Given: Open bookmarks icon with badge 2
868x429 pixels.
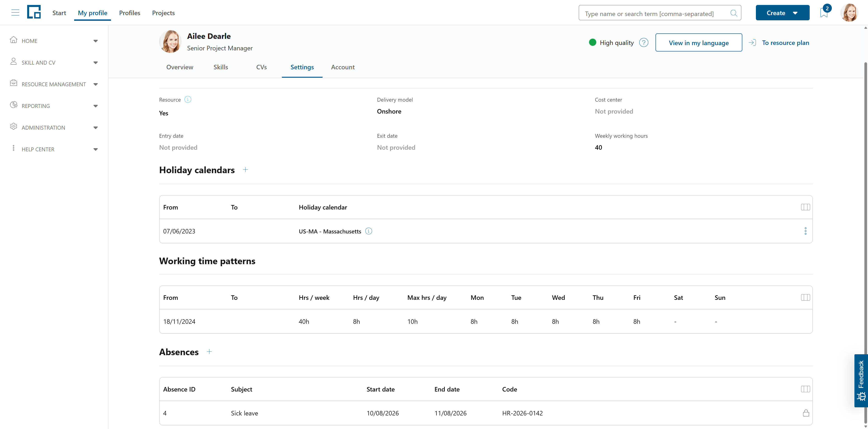Looking at the screenshot, I should tap(824, 13).
